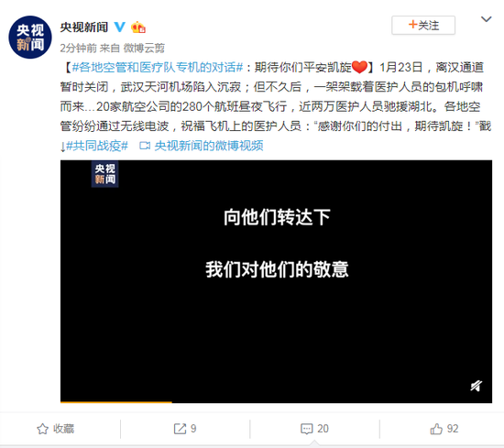Open the #共同战疫# hashtag link
This screenshot has height=448, width=504.
click(x=97, y=146)
